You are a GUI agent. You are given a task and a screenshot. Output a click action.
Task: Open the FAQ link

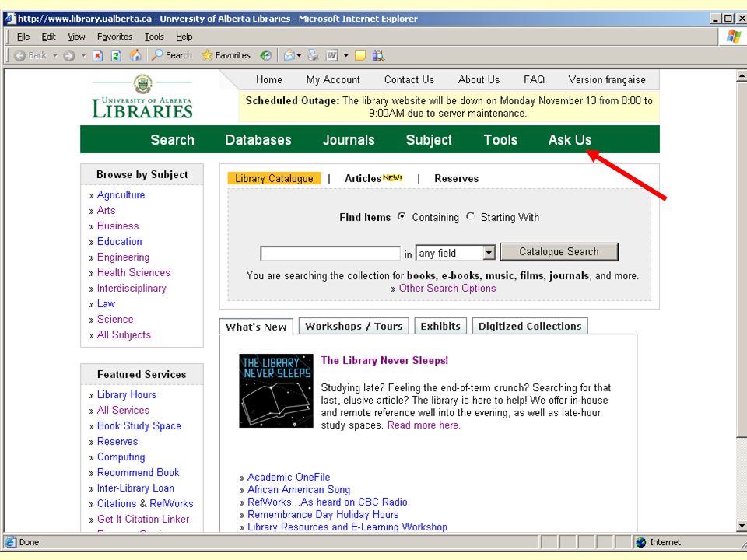click(534, 79)
